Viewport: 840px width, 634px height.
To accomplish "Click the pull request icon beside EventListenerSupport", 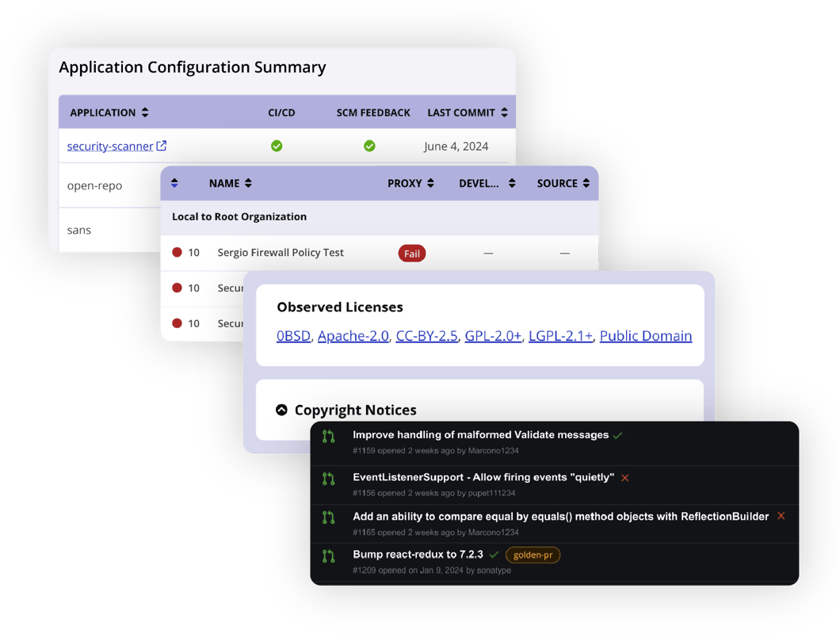I will click(328, 478).
